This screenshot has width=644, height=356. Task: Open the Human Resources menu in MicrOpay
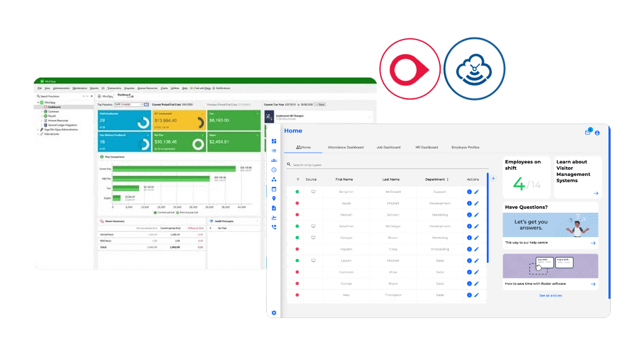147,89
